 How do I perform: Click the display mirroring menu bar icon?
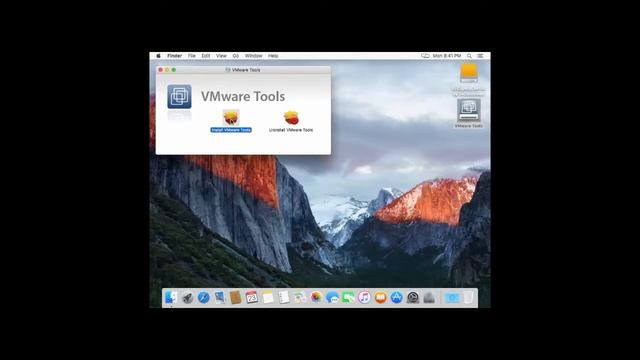pyautogui.click(x=425, y=56)
